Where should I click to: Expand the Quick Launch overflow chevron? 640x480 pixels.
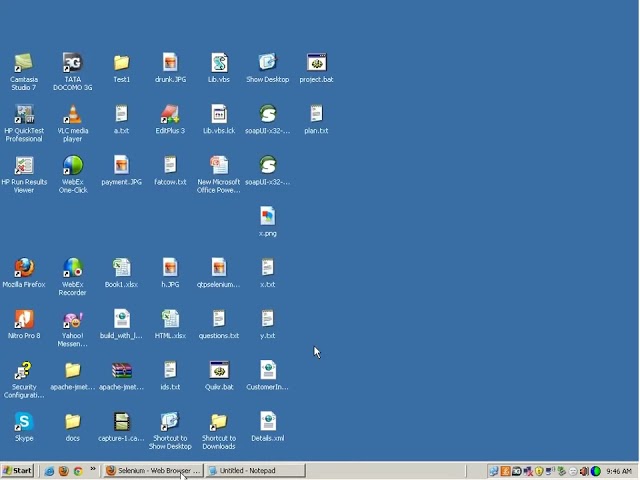[x=94, y=469]
